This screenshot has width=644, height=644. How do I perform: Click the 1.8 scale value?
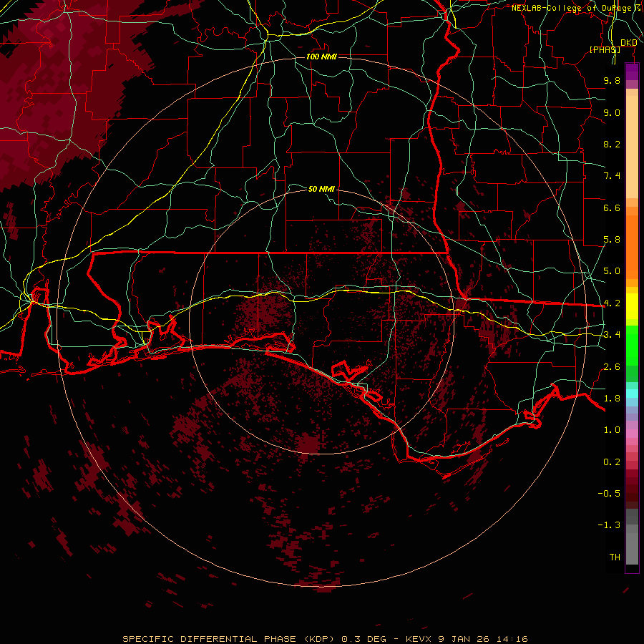coord(612,399)
